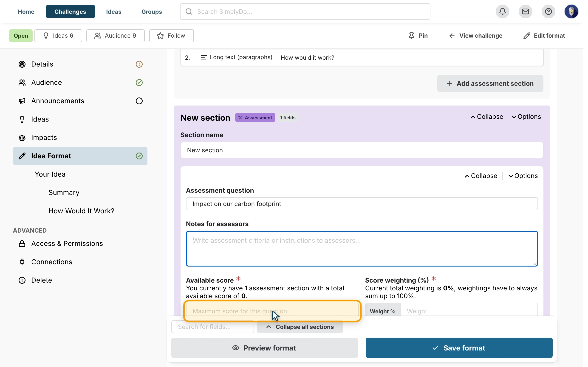Open Options dropdown for New section
This screenshot has width=588, height=367.
526,117
